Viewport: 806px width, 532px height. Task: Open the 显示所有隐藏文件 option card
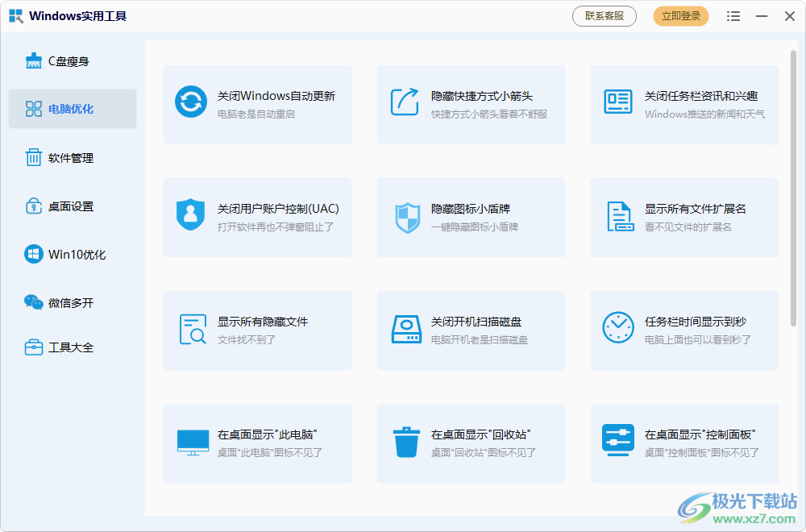(257, 330)
